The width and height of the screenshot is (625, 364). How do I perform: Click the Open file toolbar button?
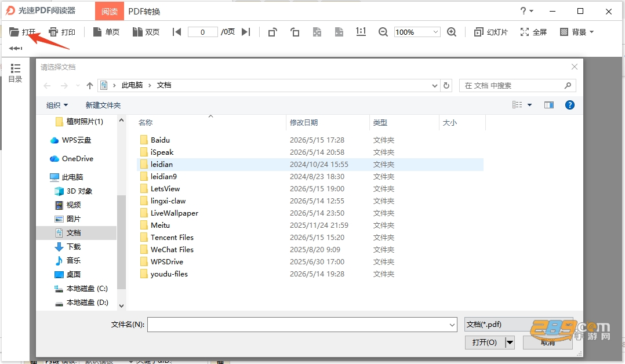click(x=22, y=32)
